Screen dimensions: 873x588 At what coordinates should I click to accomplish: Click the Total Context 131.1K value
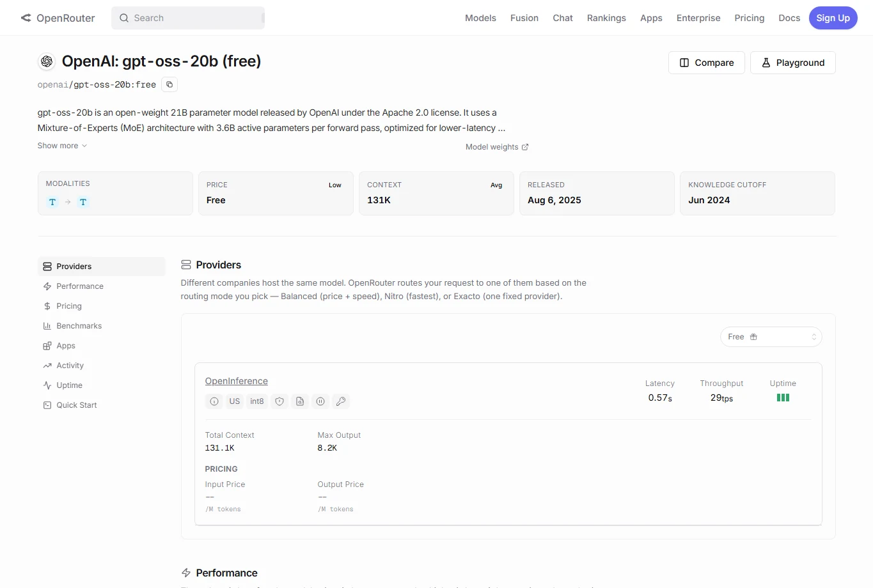(x=219, y=448)
